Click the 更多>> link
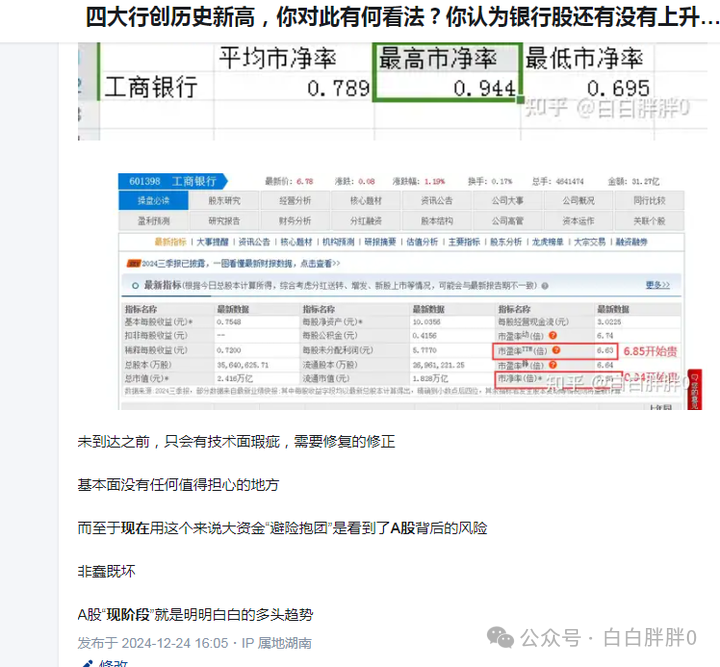The height and width of the screenshot is (667, 720). tap(658, 285)
